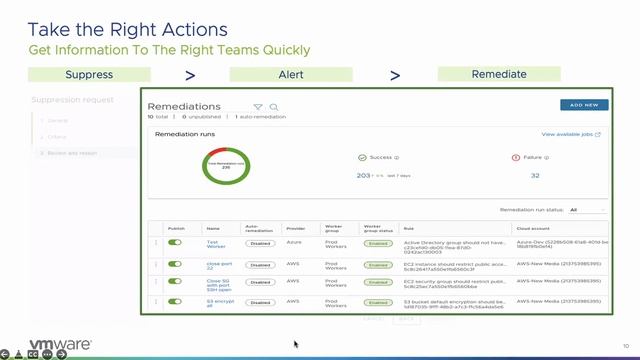Open the close port 22 remediation link
The height and width of the screenshot is (360, 640).
(219, 266)
